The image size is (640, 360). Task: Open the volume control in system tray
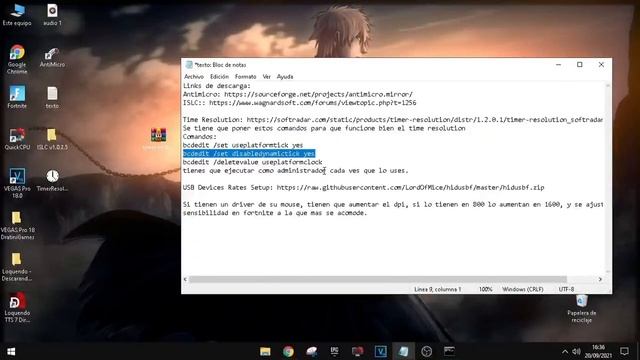coord(576,351)
